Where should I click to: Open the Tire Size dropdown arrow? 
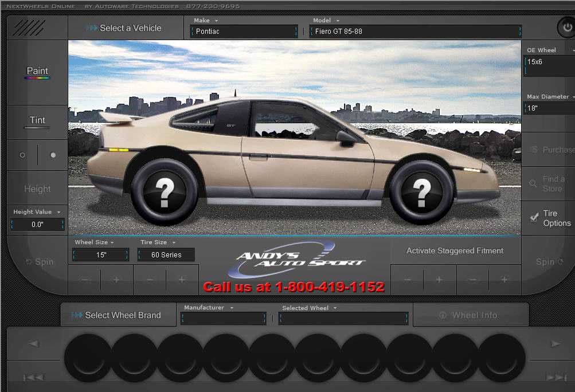174,243
